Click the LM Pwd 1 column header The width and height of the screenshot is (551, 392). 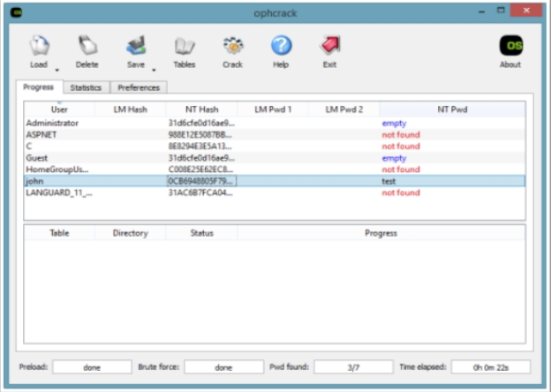273,109
